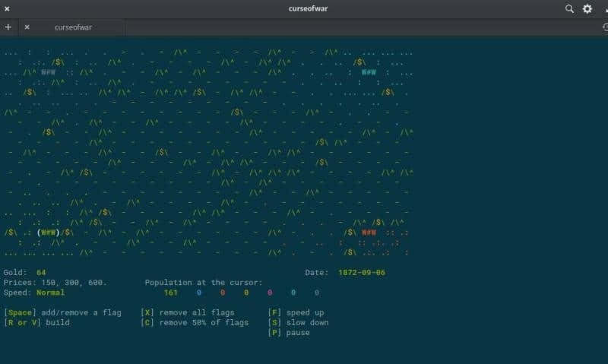Click the red W#W castle on the map

[369, 233]
